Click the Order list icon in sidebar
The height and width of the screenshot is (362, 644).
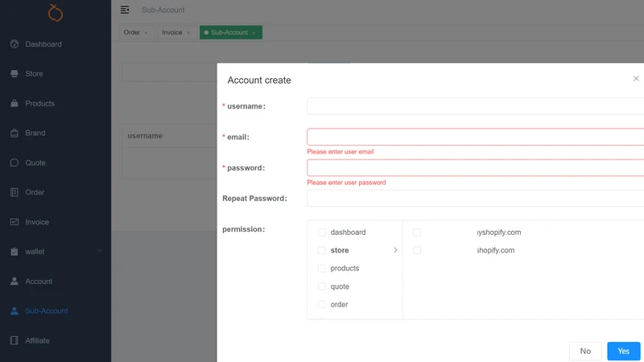point(14,192)
